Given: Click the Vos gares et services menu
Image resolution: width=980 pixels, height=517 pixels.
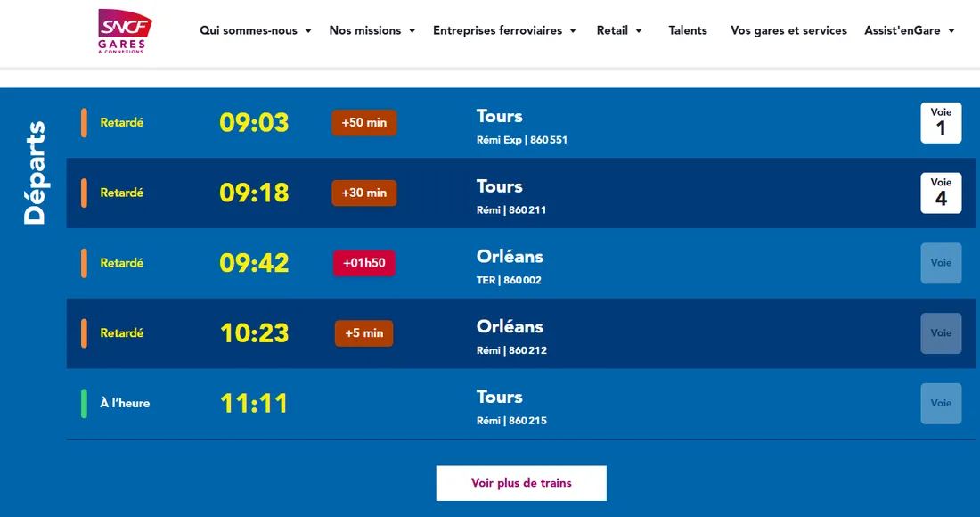Looking at the screenshot, I should pyautogui.click(x=788, y=29).
